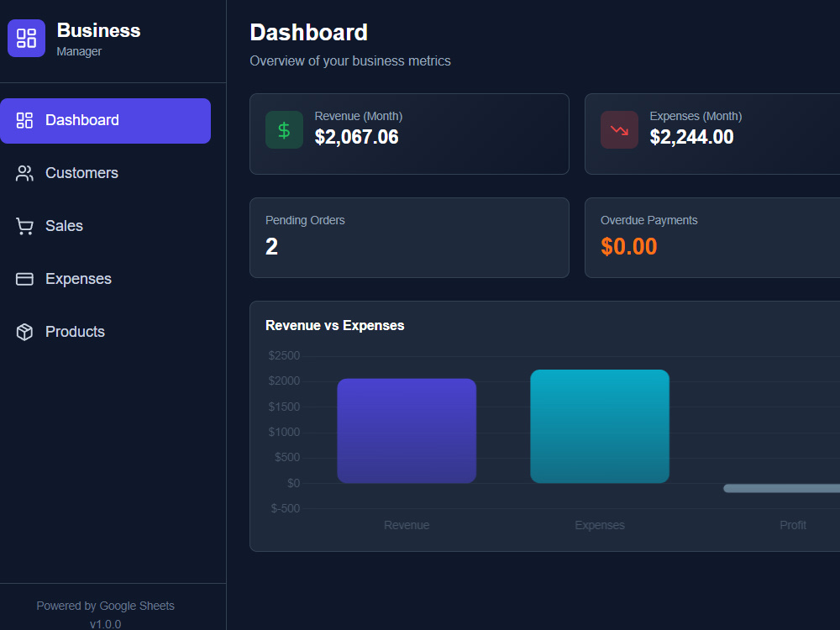Screen dimensions: 840x630
Task: Open the Dashboard menu item
Action: tap(106, 120)
